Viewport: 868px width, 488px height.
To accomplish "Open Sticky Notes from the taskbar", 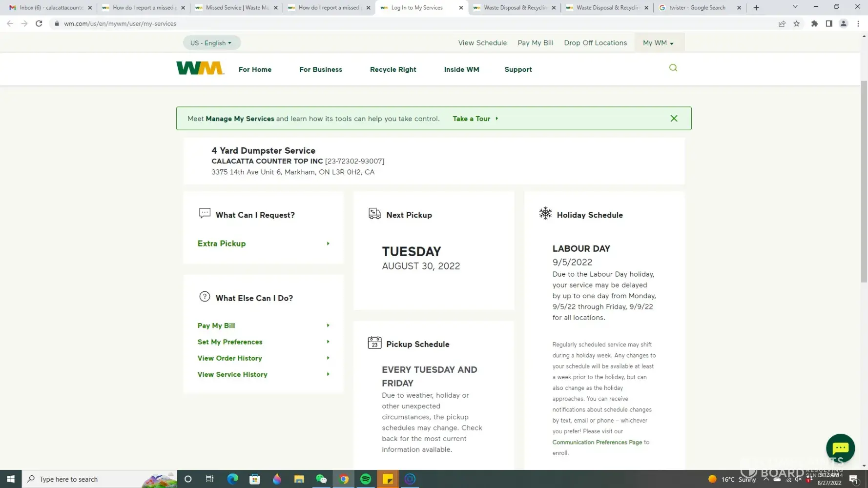I will pos(388,479).
